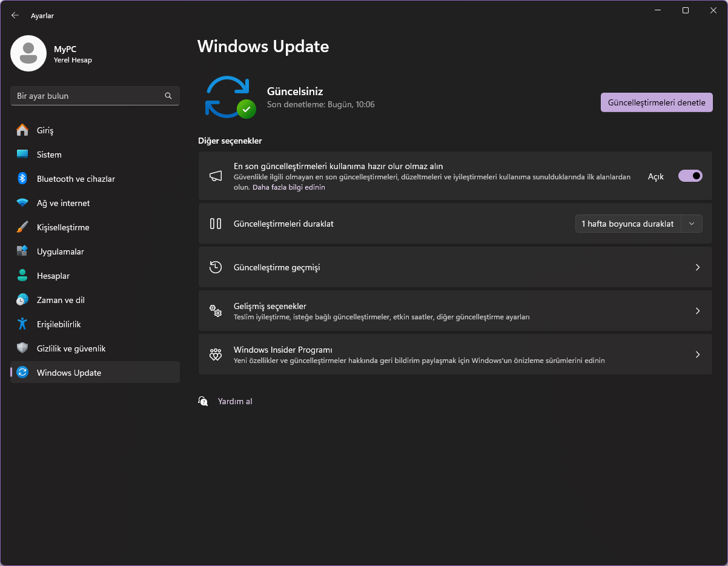Open the Yardım al help link

[235, 401]
